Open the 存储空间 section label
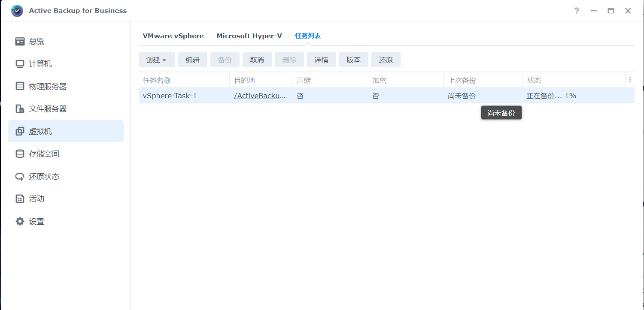Screen dimensions: 644x310 44,153
